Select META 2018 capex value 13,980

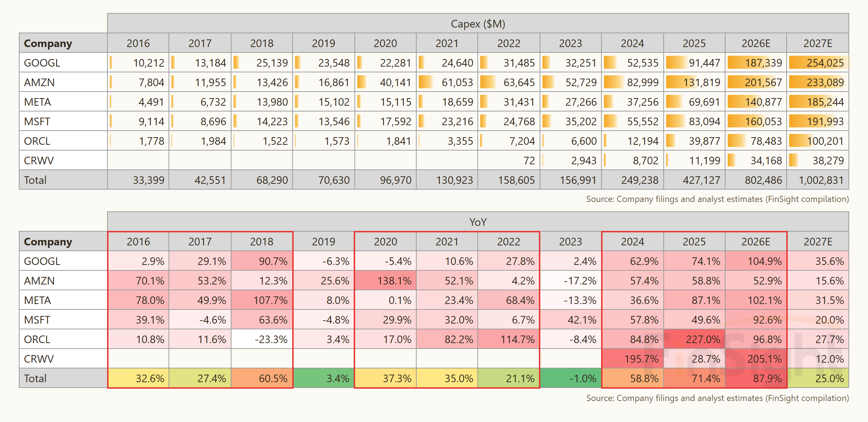272,102
